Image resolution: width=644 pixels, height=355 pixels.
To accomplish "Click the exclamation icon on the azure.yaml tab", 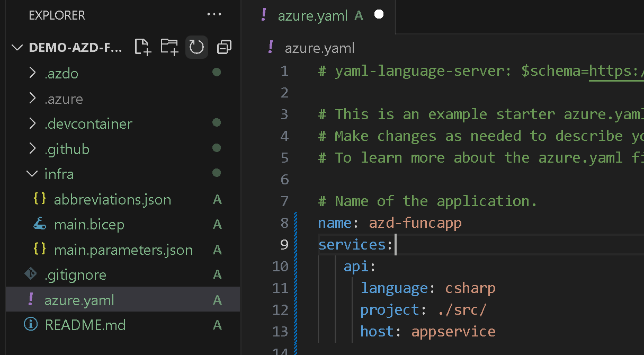I will pyautogui.click(x=263, y=15).
